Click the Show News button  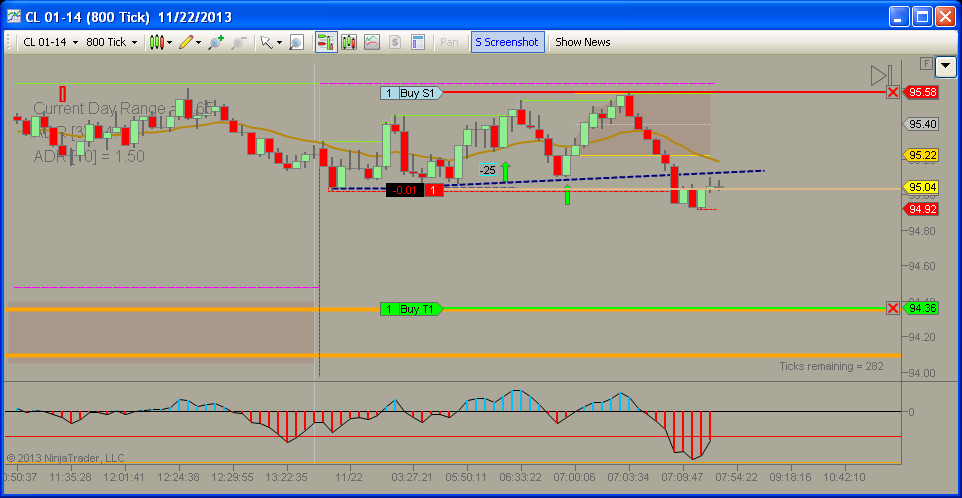click(583, 42)
